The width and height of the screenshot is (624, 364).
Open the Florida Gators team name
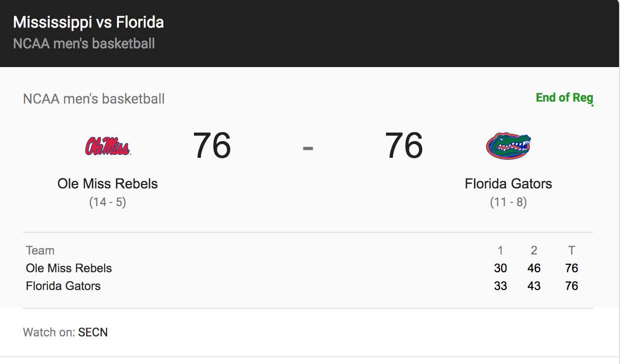pos(508,184)
